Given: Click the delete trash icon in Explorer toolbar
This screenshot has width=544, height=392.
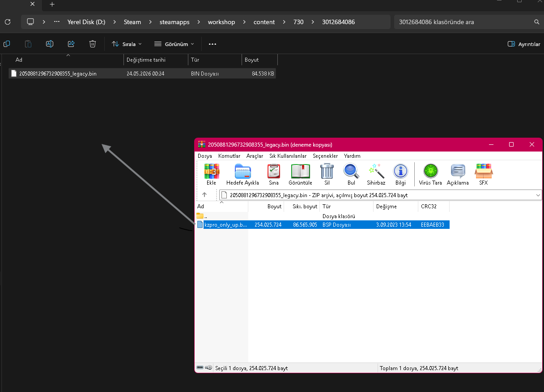Looking at the screenshot, I should 93,44.
